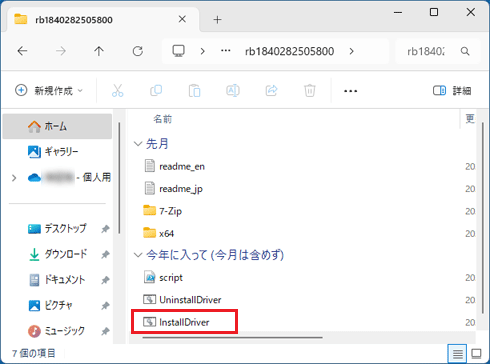Switch to large thumbnails view icon

476,353
